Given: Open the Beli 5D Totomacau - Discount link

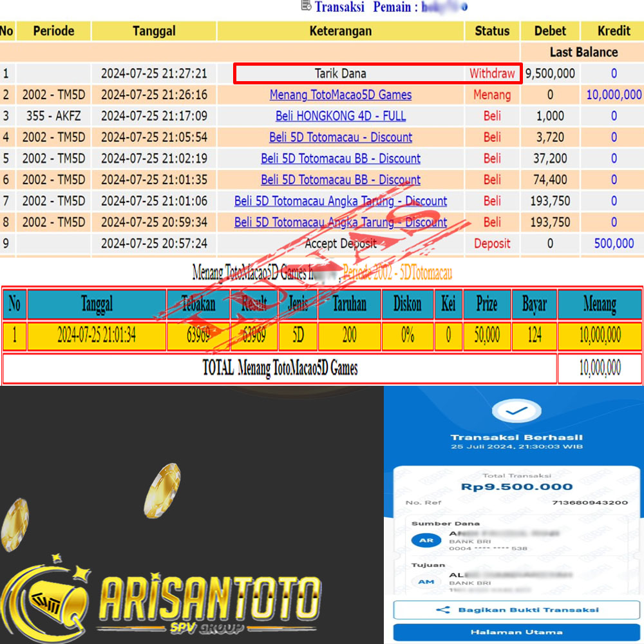Looking at the screenshot, I should point(341,137).
